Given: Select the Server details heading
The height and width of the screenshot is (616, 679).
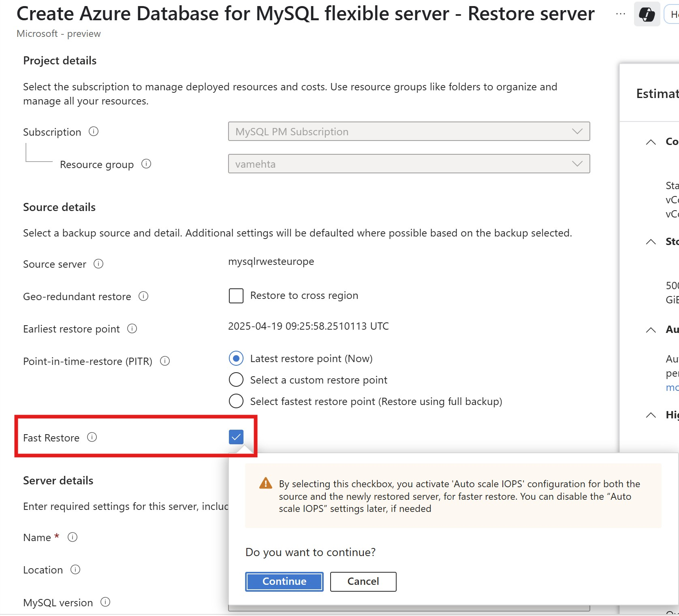Looking at the screenshot, I should click(x=58, y=481).
